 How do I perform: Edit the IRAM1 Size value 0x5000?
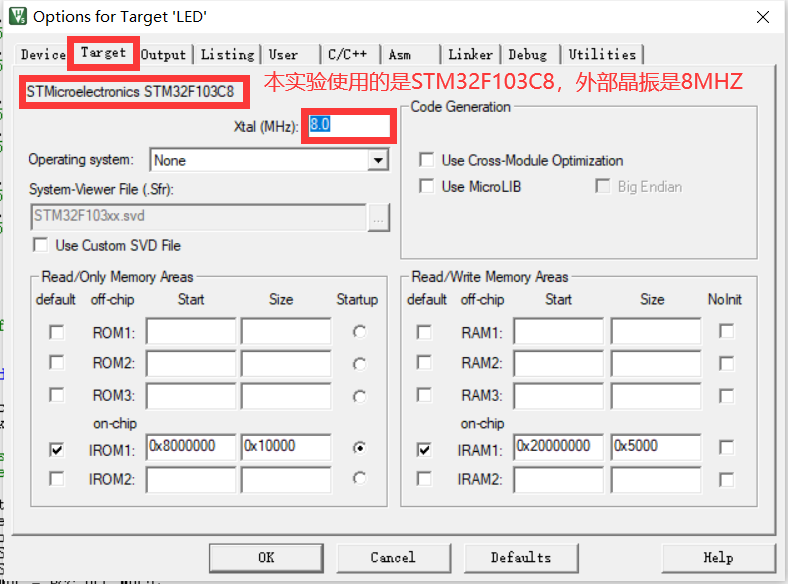point(656,447)
